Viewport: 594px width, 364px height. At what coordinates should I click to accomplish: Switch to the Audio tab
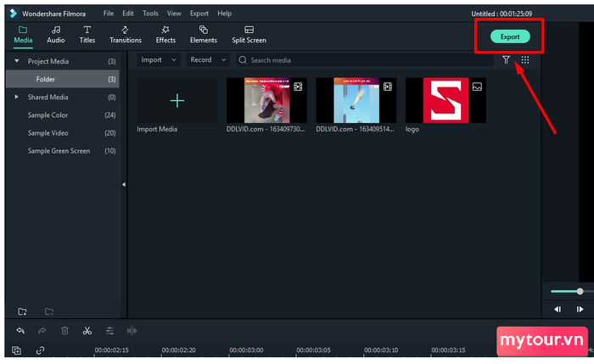point(56,35)
